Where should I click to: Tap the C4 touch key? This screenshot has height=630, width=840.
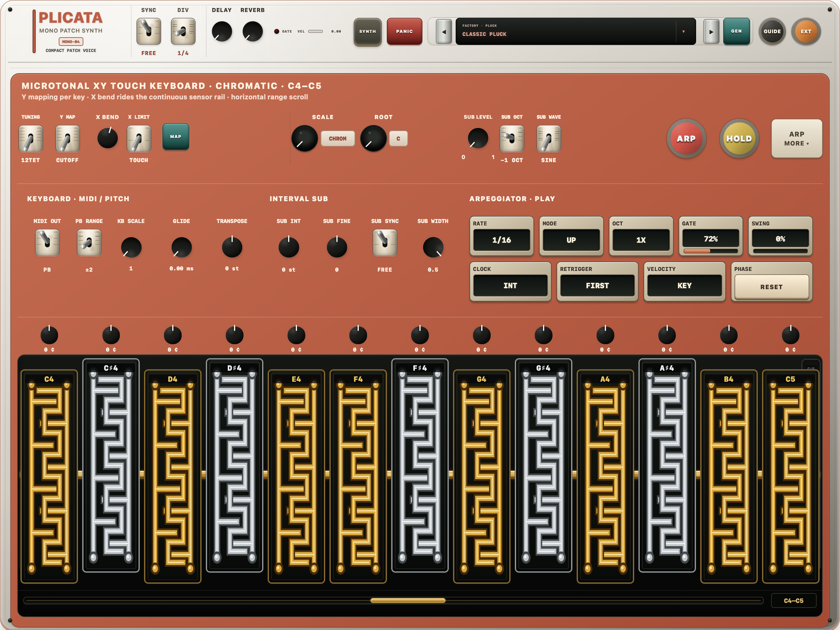[49, 476]
